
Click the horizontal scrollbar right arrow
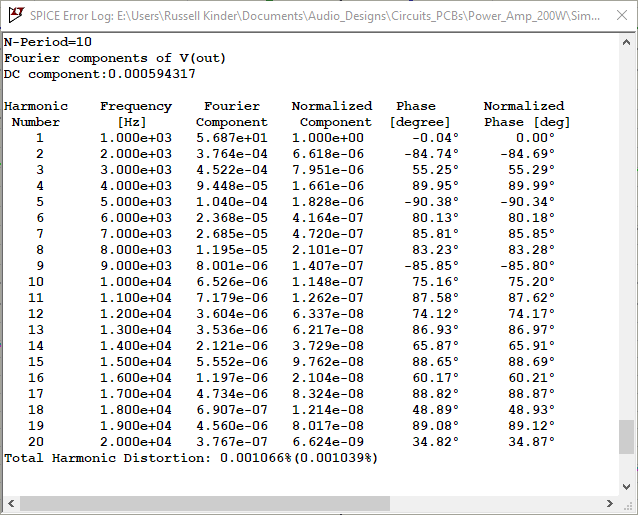point(609,504)
